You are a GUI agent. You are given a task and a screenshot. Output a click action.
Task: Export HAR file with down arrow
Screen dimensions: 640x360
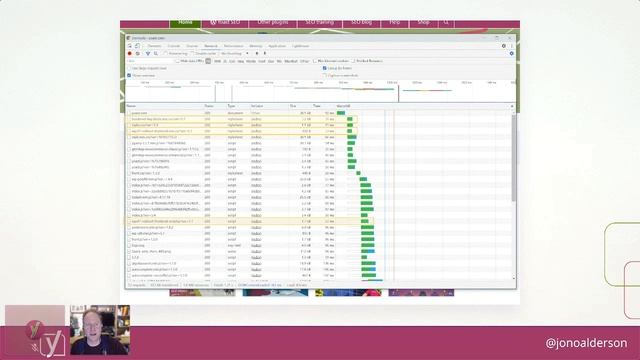[x=264, y=53]
